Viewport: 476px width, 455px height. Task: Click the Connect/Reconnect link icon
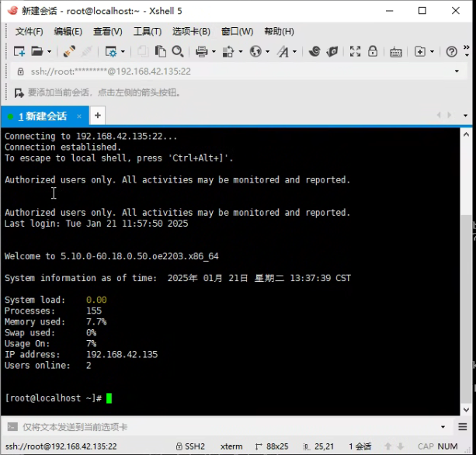pyautogui.click(x=69, y=51)
